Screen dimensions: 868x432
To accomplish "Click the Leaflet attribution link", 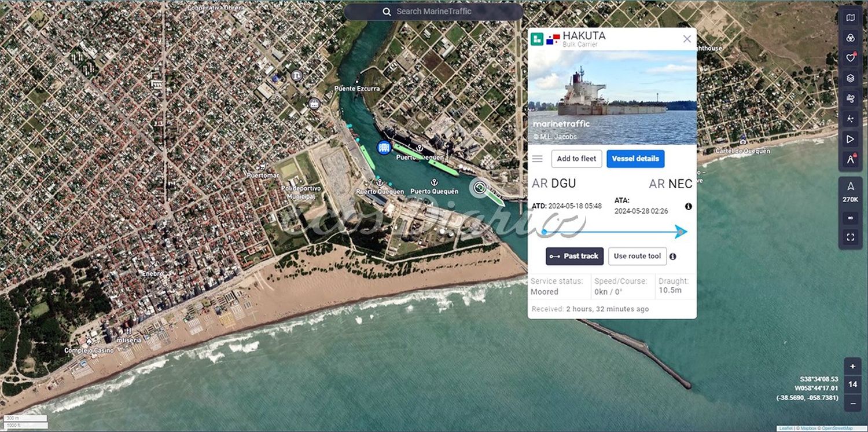I will pos(786,429).
